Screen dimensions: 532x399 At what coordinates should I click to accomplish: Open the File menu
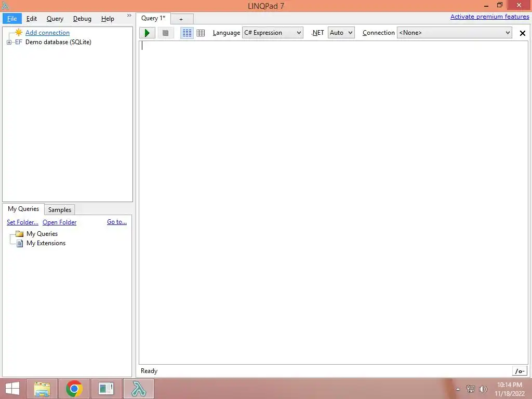pyautogui.click(x=12, y=19)
